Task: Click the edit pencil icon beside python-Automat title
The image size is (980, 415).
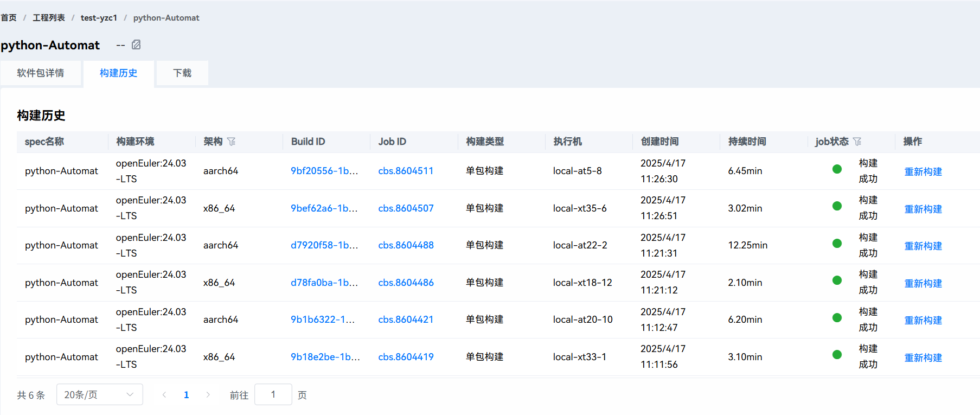Action: (x=136, y=45)
